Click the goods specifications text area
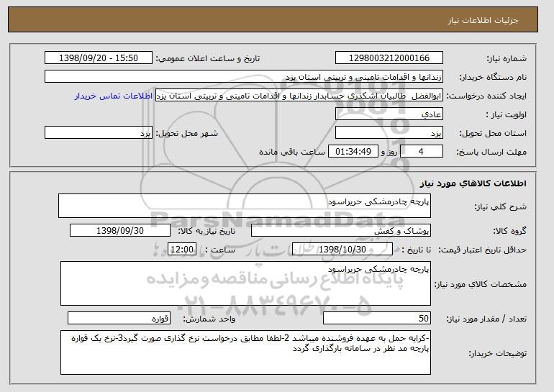 [245, 283]
